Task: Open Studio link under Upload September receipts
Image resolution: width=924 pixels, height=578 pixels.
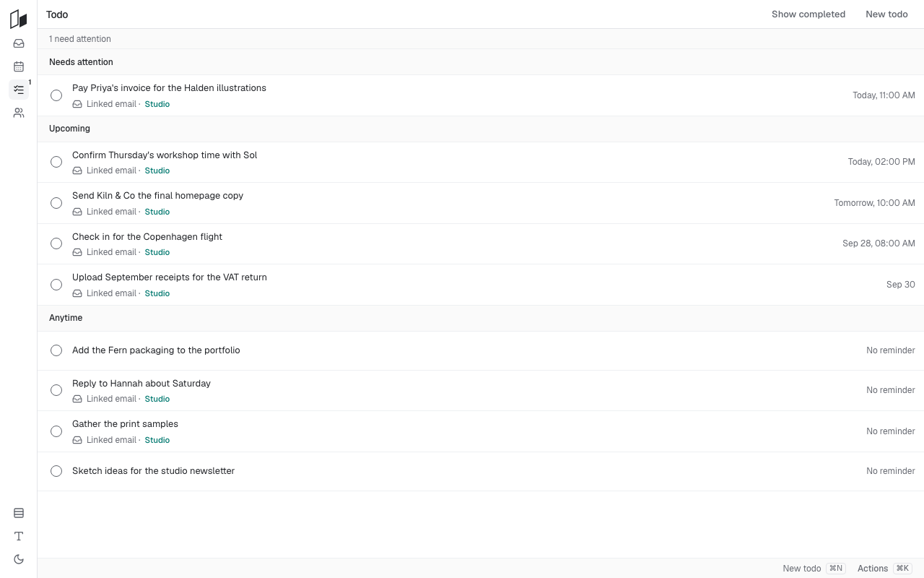Action: pos(157,293)
